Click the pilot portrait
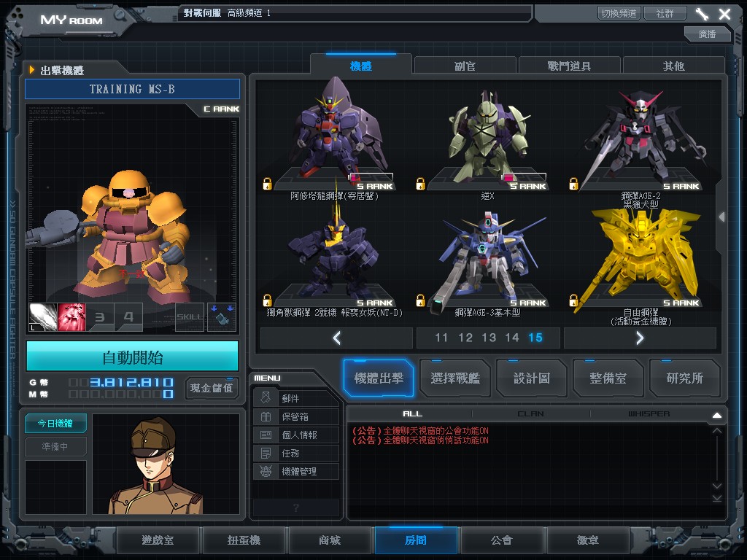This screenshot has width=747, height=560. [166, 464]
